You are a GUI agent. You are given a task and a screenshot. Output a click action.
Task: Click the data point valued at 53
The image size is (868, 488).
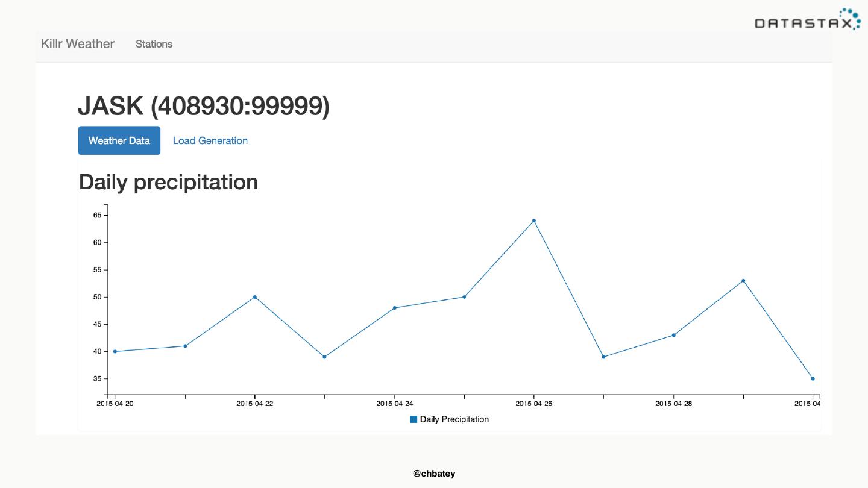click(743, 281)
